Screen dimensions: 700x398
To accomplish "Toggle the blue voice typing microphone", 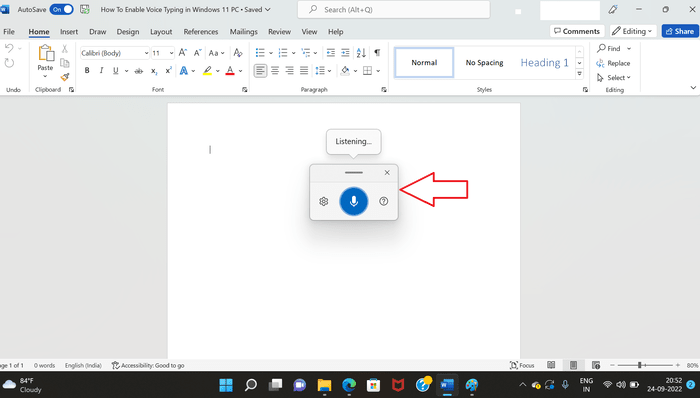I will click(x=354, y=201).
